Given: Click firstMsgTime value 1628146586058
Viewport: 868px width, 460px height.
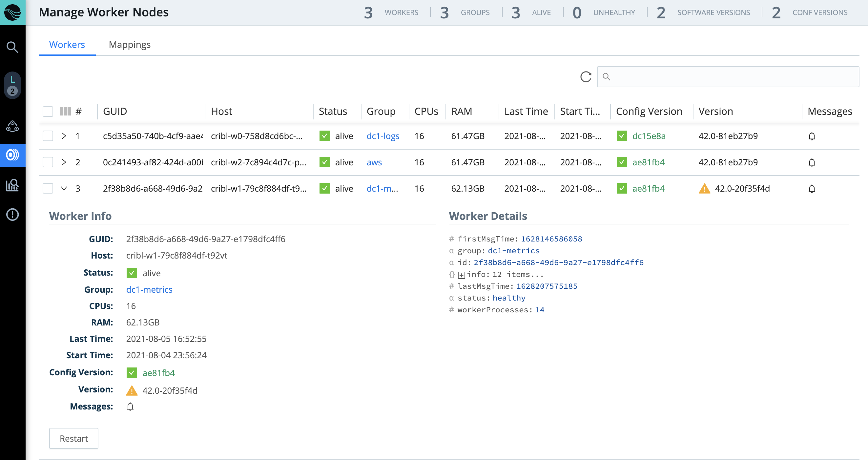Looking at the screenshot, I should point(551,239).
